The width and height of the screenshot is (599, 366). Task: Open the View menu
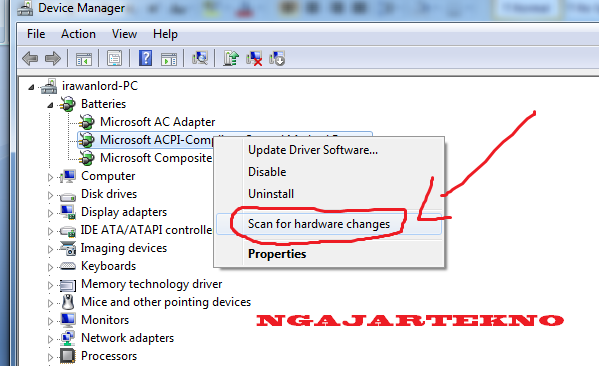pos(124,34)
